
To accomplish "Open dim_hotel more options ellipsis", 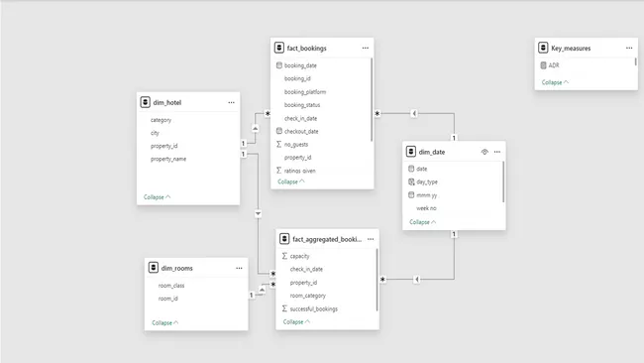I will (x=231, y=102).
